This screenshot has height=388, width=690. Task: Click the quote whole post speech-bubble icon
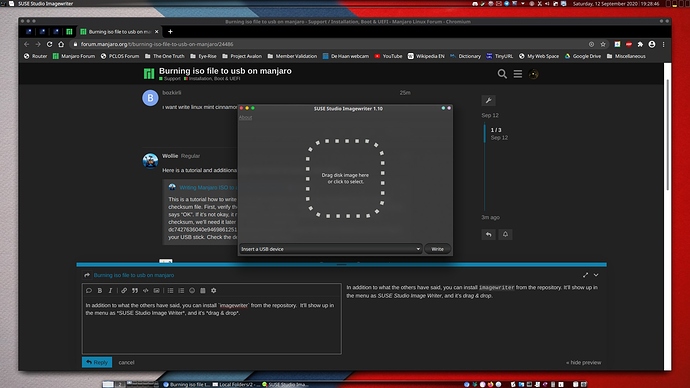tap(89, 290)
